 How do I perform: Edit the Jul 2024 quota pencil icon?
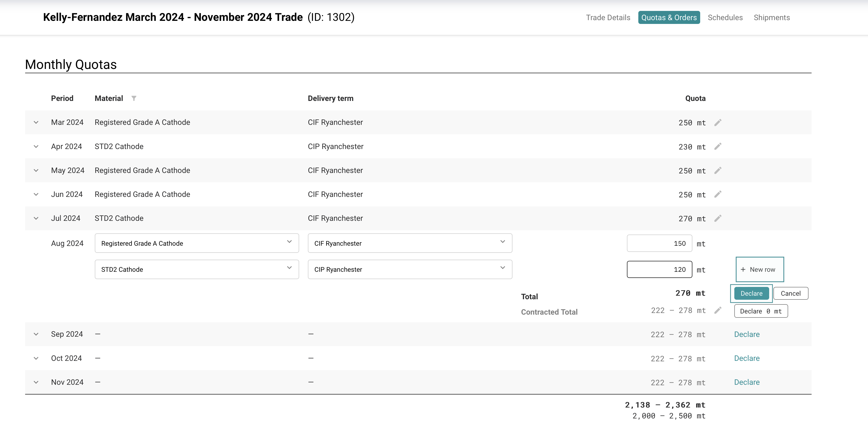(718, 218)
